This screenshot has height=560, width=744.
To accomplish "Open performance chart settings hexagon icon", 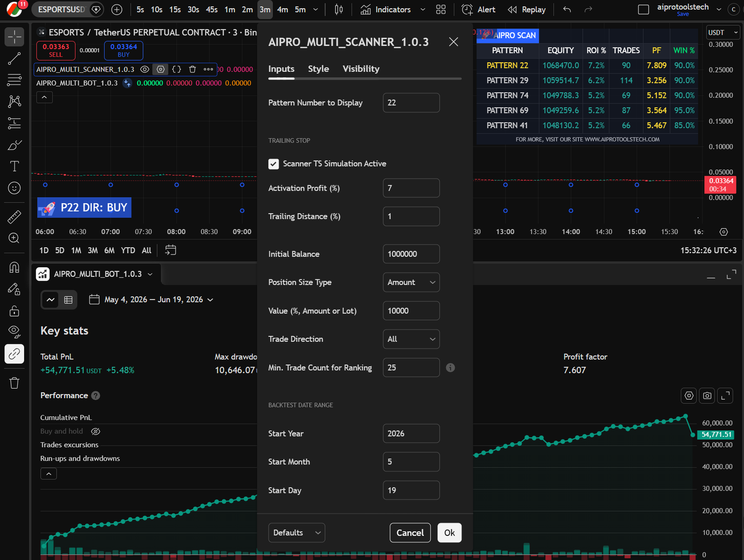I will (689, 395).
